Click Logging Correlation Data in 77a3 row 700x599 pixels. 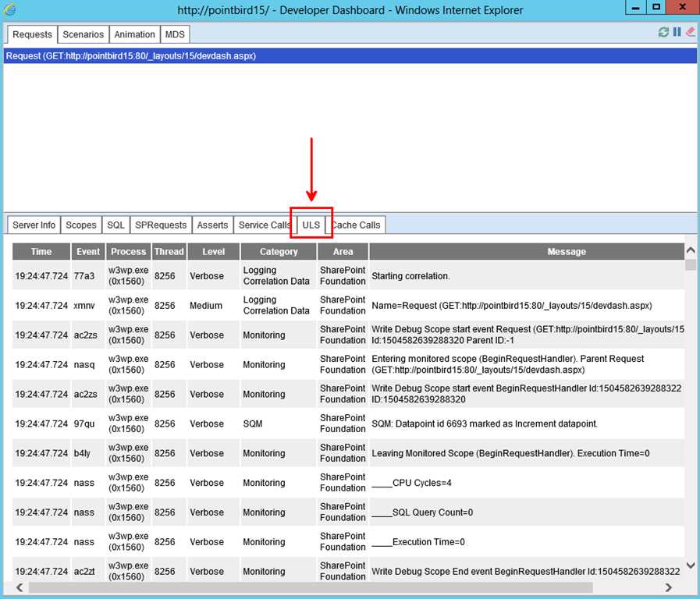pyautogui.click(x=276, y=275)
